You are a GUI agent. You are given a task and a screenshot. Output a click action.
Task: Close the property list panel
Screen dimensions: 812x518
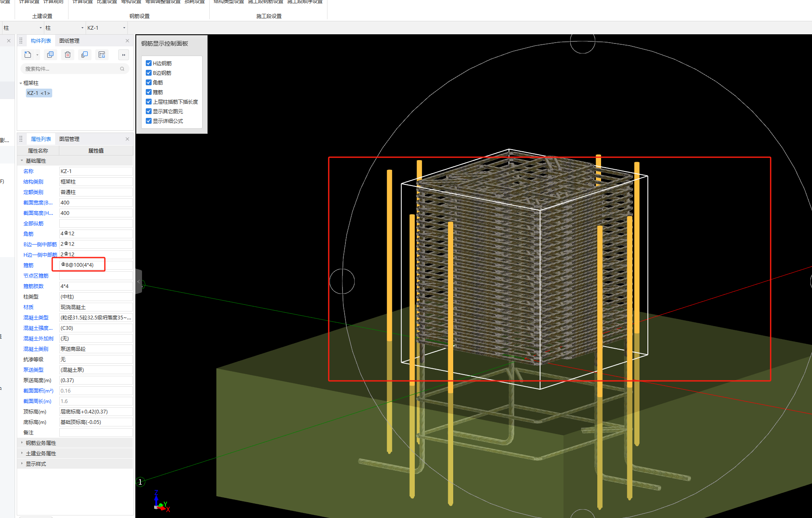coord(127,139)
